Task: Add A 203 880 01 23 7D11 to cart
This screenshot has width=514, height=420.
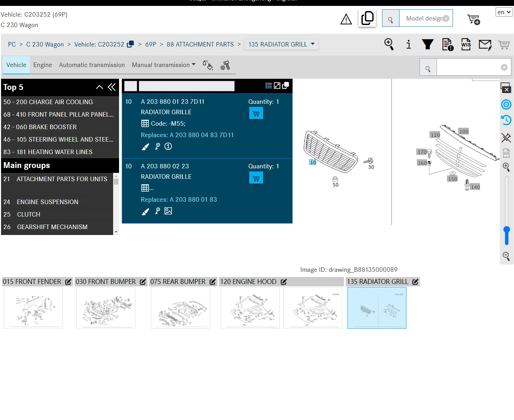Action: (256, 113)
